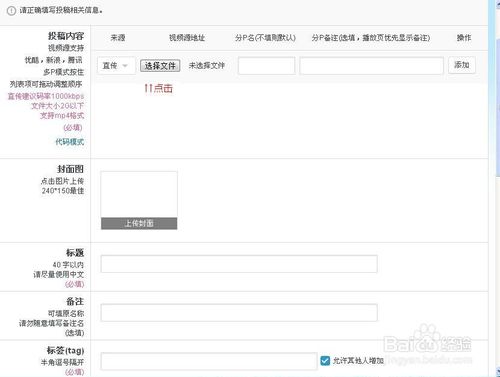This screenshot has height=377, width=500.
Task: Click the 投稿内容 section label
Action: (x=66, y=36)
